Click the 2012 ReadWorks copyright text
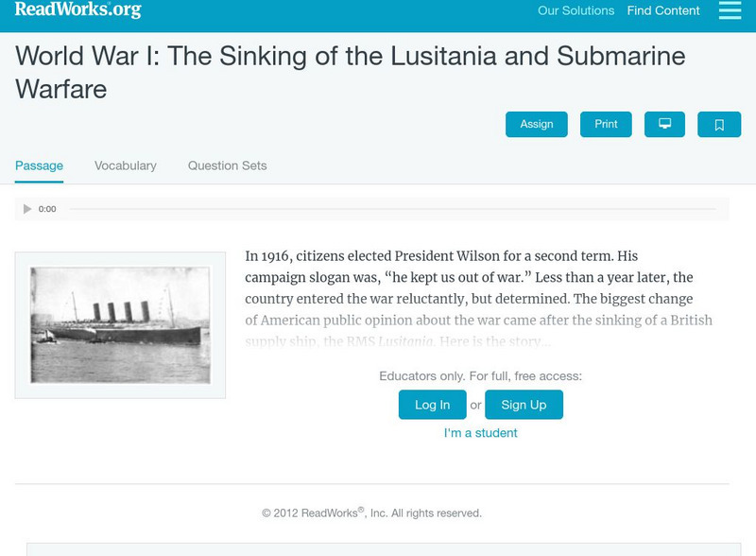Image resolution: width=756 pixels, height=556 pixels. click(371, 513)
